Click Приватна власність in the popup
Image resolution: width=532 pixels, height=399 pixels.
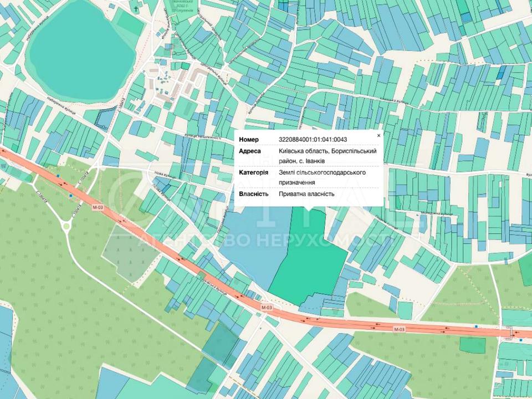tap(306, 194)
